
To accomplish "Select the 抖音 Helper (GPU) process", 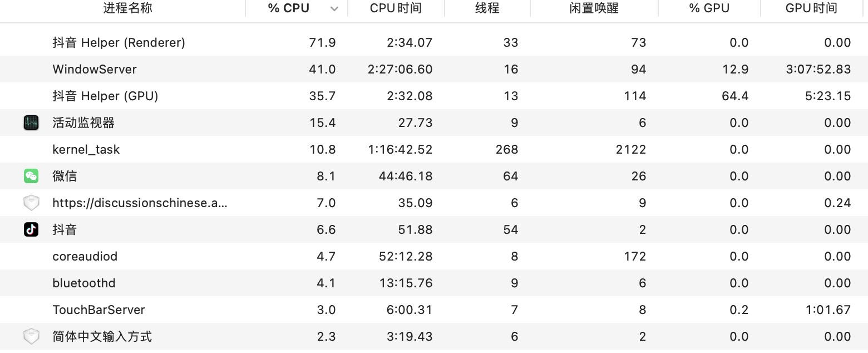I will [105, 96].
